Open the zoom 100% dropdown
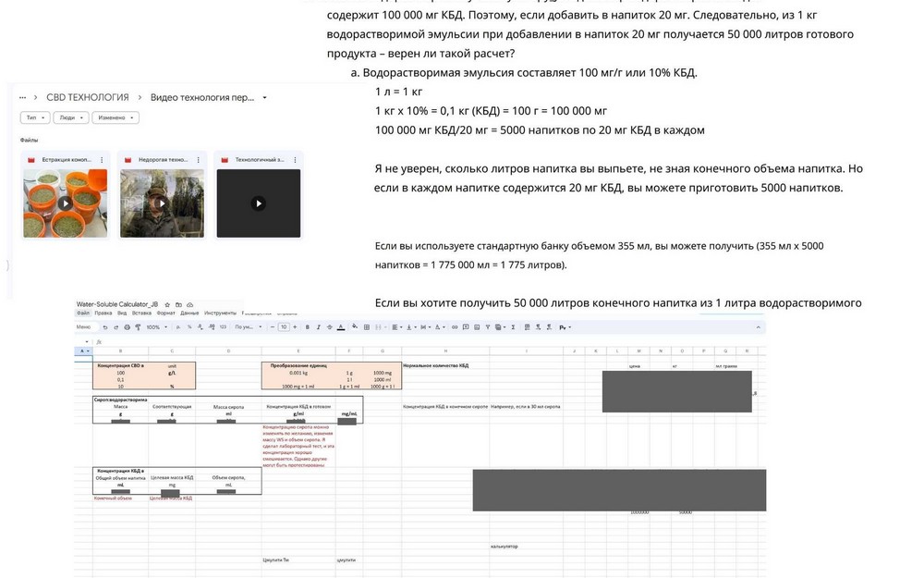The image size is (924, 578). point(156,327)
